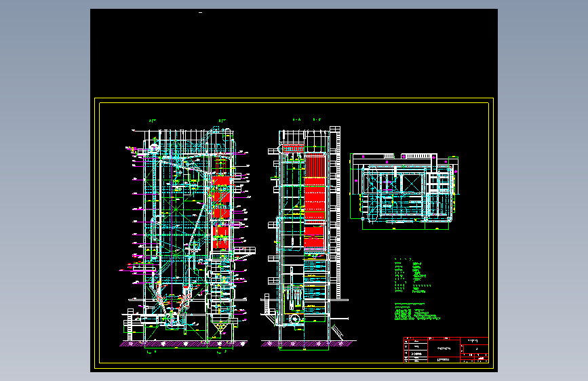
Task: Click the red-bordered title block
Action: tap(446, 350)
